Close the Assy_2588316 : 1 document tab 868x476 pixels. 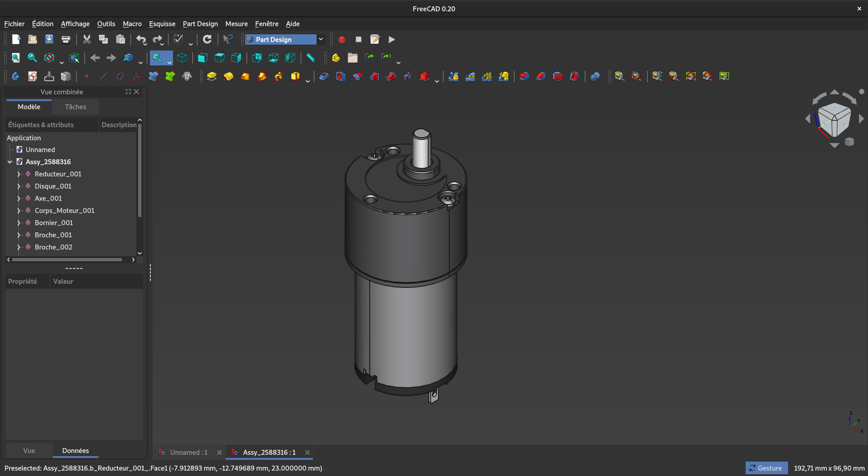point(308,453)
